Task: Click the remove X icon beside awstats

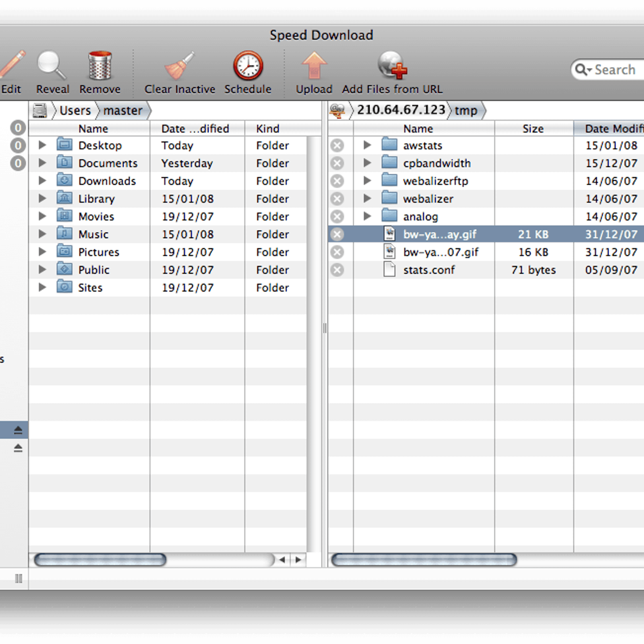Action: coord(337,145)
